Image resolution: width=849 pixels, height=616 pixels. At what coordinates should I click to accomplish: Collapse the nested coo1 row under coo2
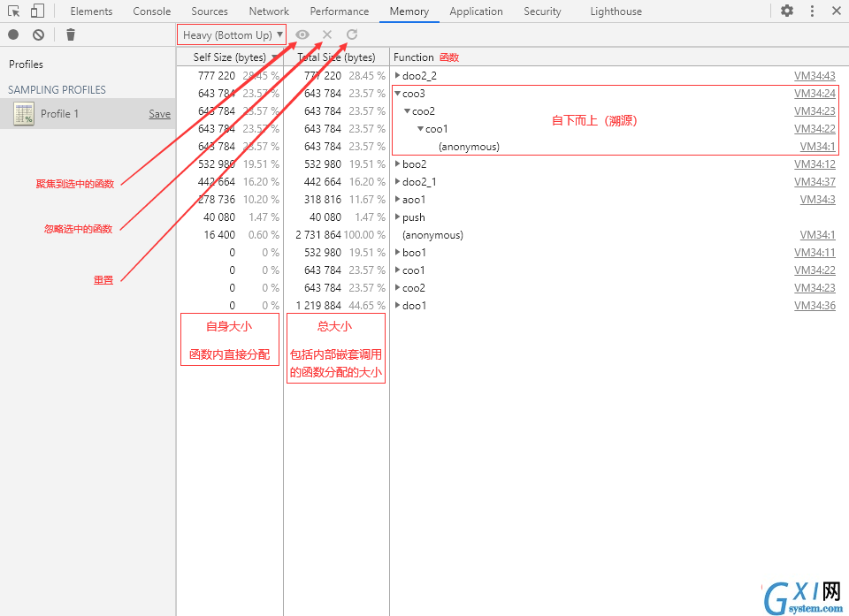[x=420, y=129]
